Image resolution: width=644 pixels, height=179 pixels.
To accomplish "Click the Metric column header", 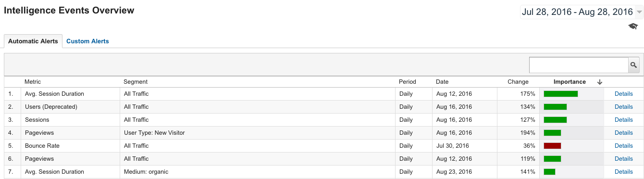I will click(x=33, y=82).
